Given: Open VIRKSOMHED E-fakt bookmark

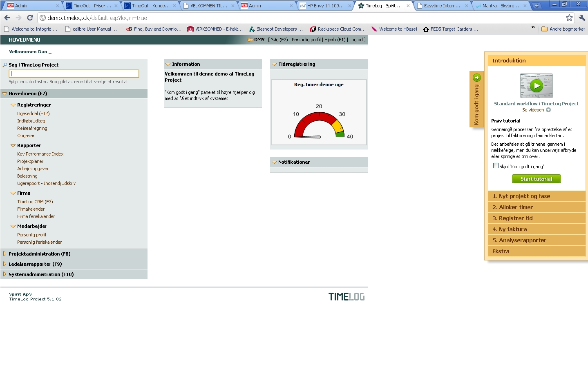Looking at the screenshot, I should (215, 29).
